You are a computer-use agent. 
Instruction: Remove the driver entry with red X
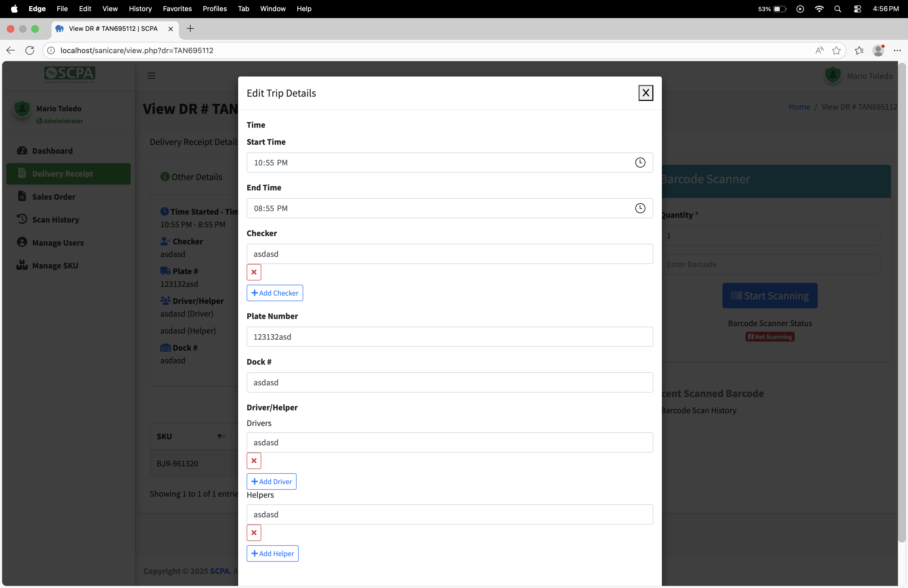(254, 461)
